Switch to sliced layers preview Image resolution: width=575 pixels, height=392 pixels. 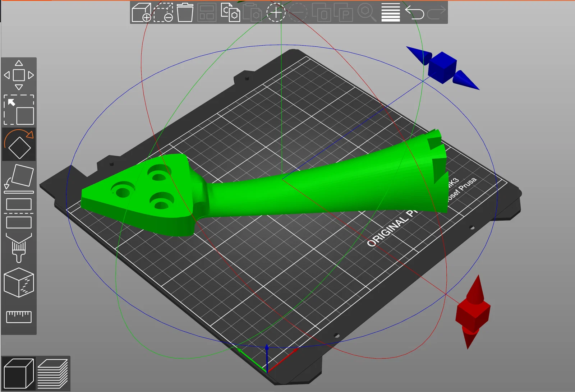(52, 374)
